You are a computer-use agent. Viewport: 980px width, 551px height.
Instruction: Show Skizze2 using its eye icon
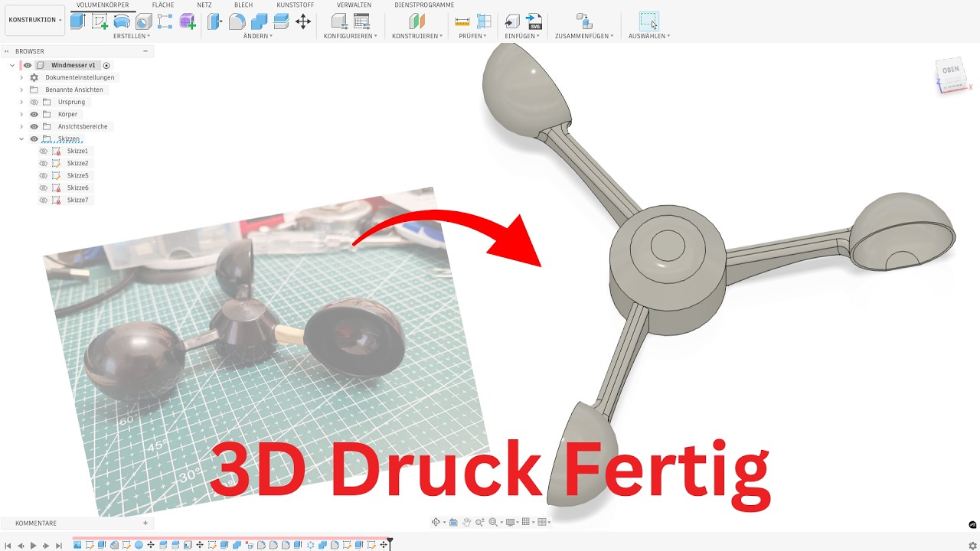[x=43, y=163]
